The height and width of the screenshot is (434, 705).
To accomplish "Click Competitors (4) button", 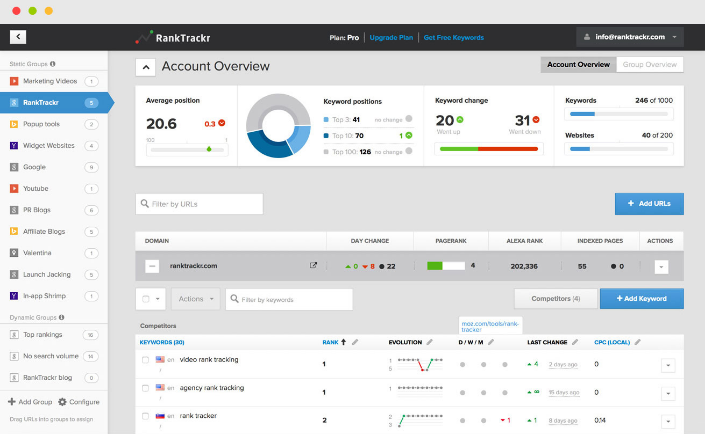I will [x=556, y=299].
